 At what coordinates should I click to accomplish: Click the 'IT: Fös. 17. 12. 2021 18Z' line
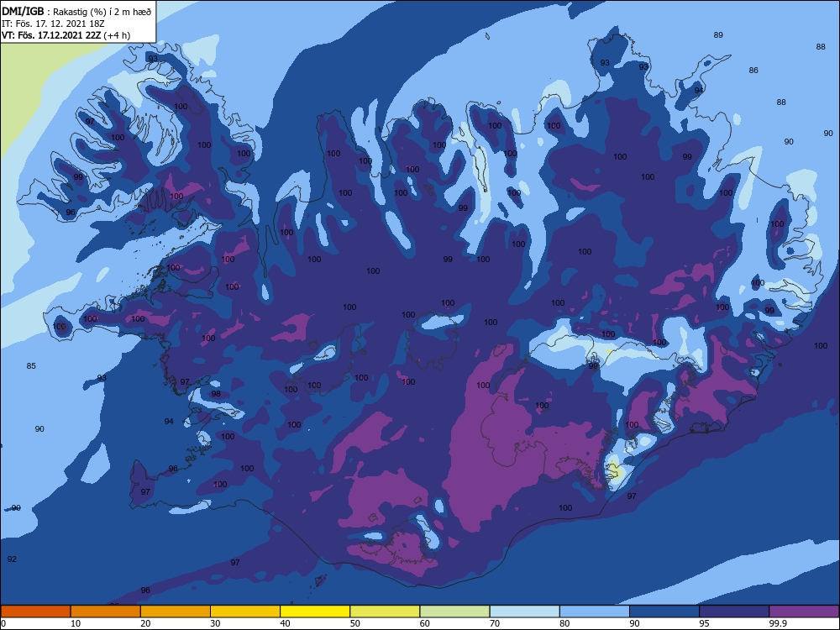(52, 24)
